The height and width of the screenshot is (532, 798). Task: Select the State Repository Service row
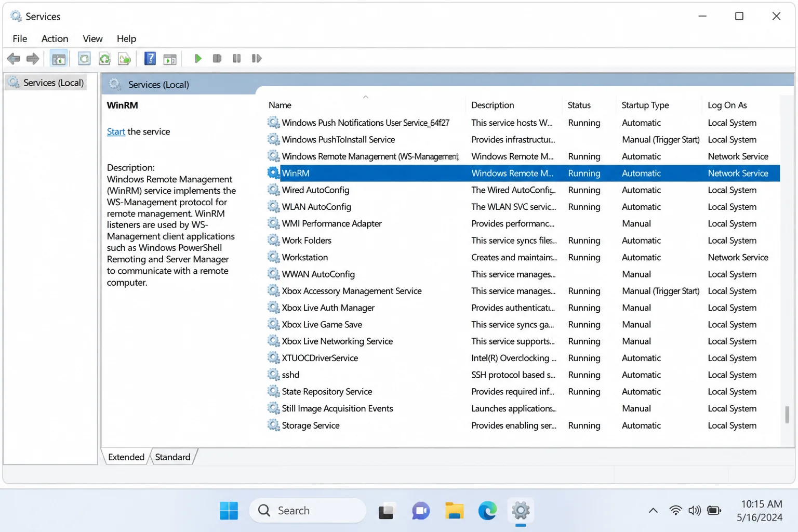(x=523, y=392)
